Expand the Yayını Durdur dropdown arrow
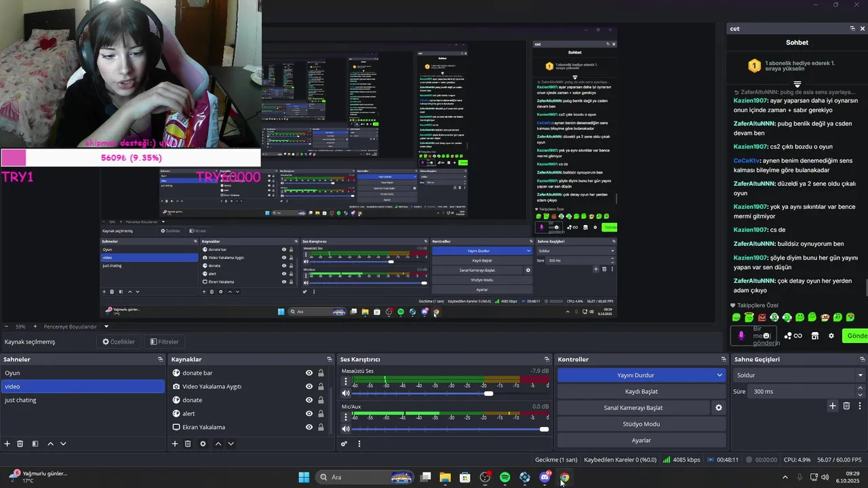The width and height of the screenshot is (868, 488). [x=719, y=375]
